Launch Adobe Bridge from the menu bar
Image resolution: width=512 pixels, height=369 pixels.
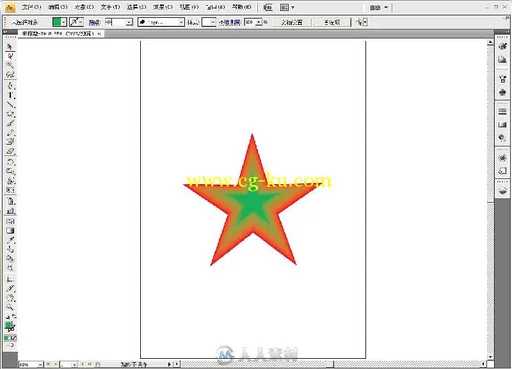pyautogui.click(x=268, y=7)
